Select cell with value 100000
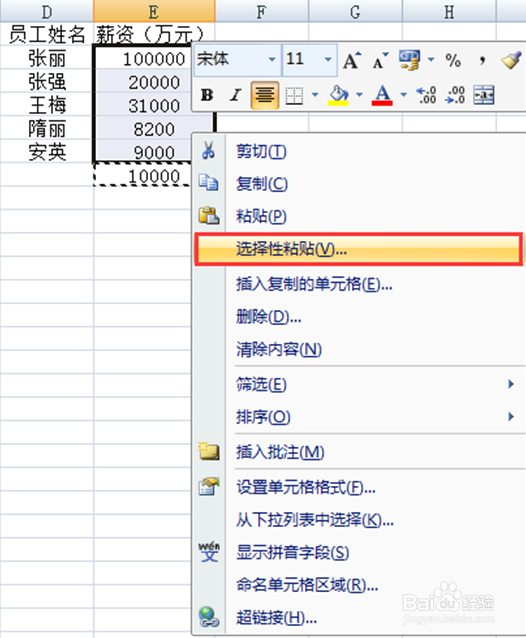The width and height of the screenshot is (526, 638). coord(143,58)
